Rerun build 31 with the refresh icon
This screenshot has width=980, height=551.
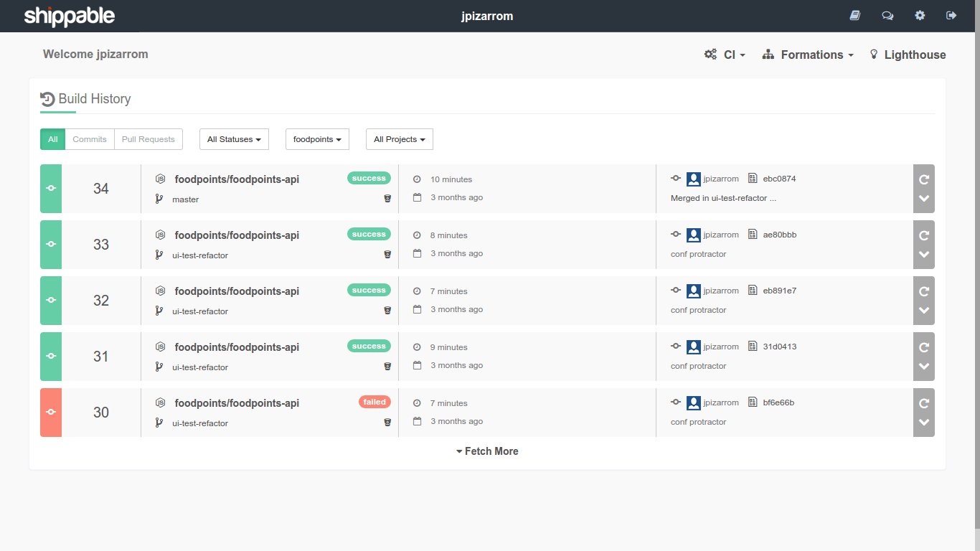[924, 347]
